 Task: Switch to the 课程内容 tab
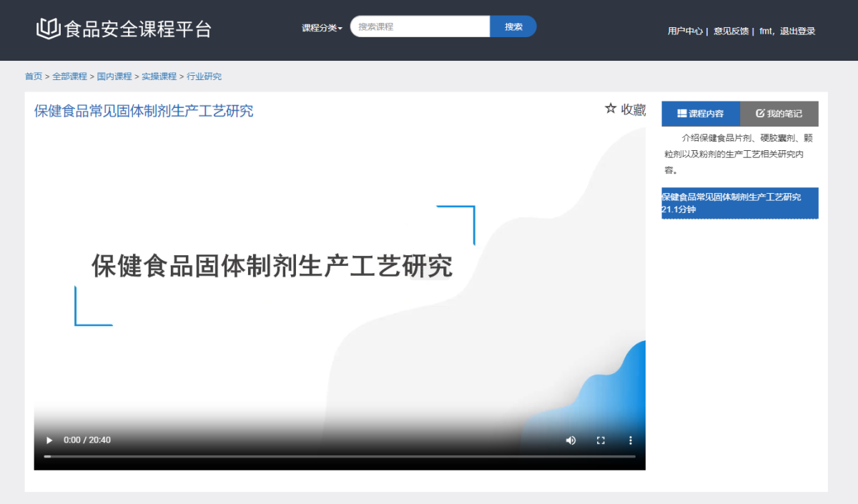[x=701, y=114]
